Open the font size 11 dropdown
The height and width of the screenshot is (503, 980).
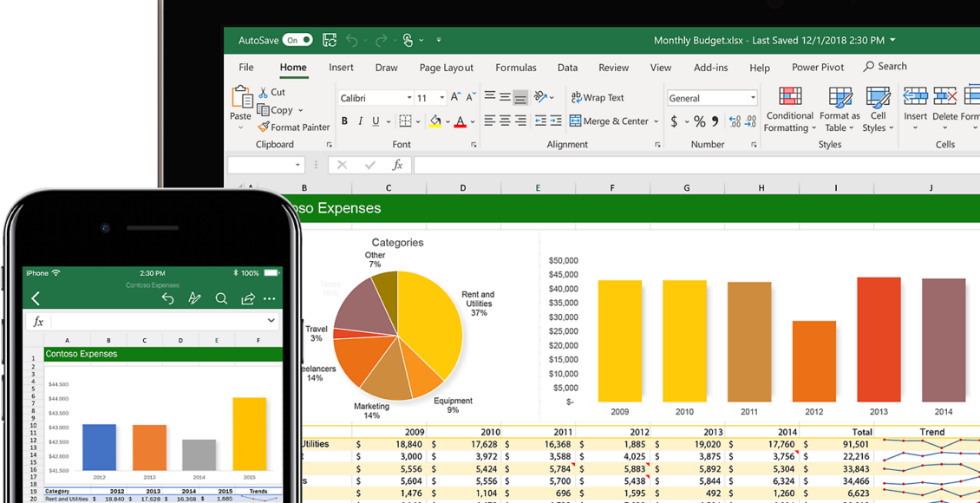tap(442, 98)
